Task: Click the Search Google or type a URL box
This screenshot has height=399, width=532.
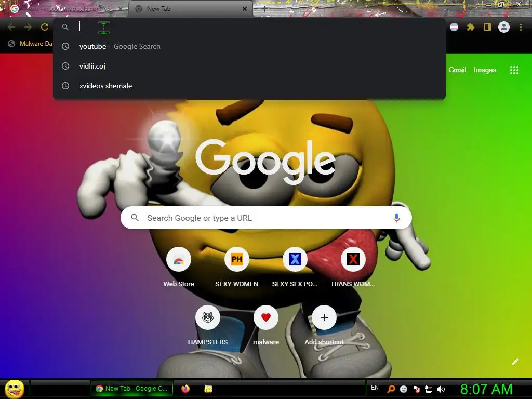Action: point(266,218)
